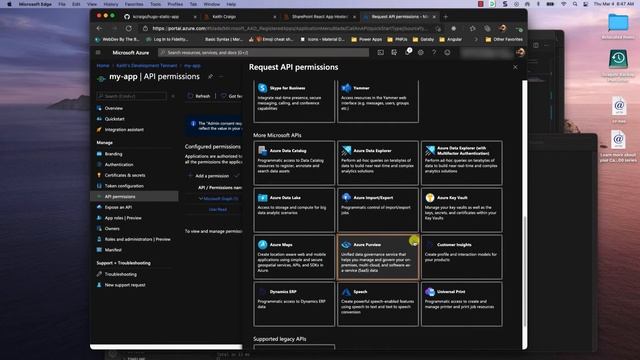Switch to the SharePoint React App tab
The width and height of the screenshot is (640, 360).
click(x=319, y=17)
